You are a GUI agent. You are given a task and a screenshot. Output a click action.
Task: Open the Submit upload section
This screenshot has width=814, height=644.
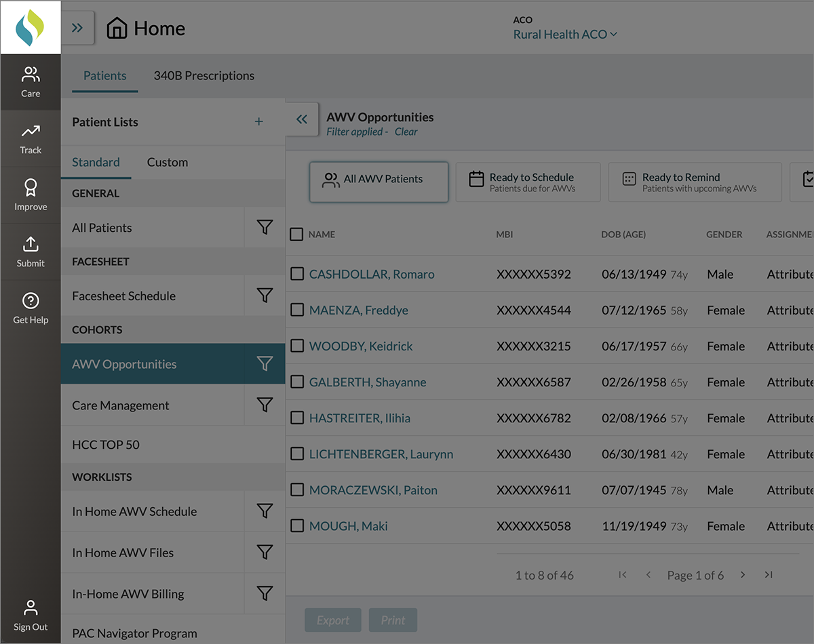coord(31,251)
